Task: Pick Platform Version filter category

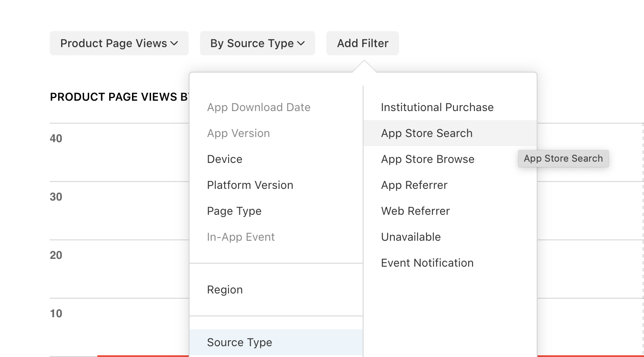Action: [x=250, y=185]
